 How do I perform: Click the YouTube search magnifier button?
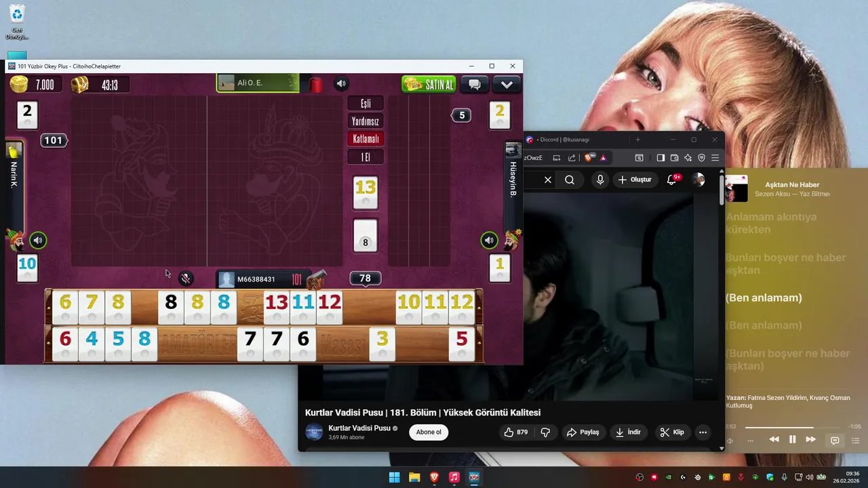click(x=570, y=180)
